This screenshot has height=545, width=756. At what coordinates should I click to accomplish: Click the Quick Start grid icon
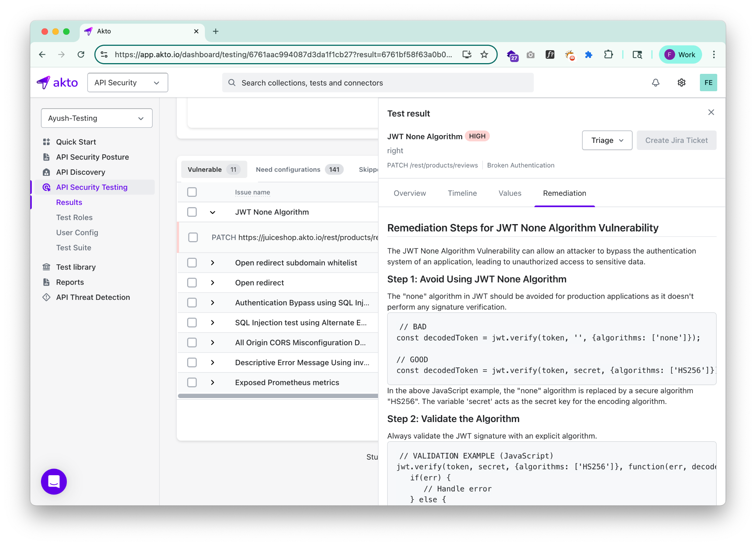point(47,142)
